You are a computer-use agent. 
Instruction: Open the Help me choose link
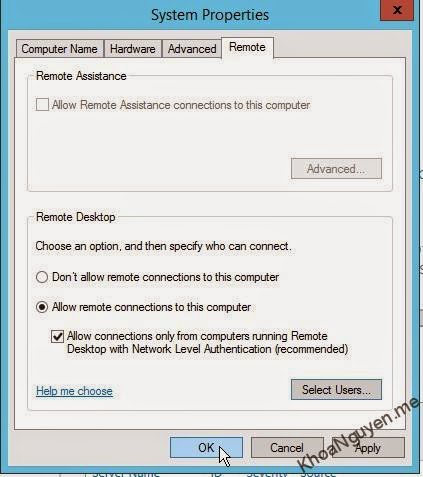74,391
